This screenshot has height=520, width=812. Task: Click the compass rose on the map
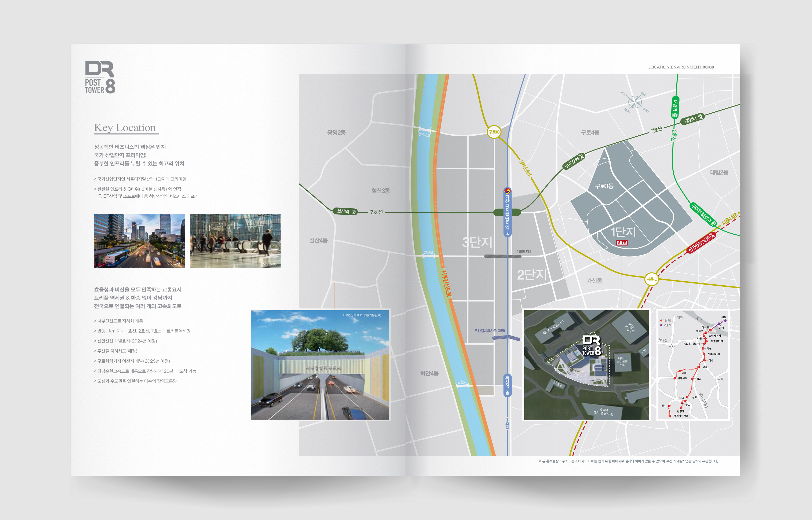click(635, 102)
